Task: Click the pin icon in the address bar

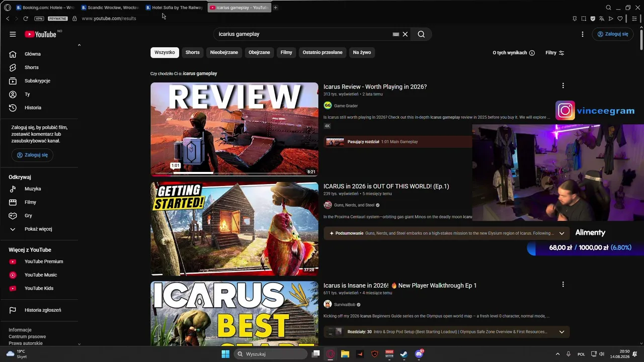Action: [575, 19]
